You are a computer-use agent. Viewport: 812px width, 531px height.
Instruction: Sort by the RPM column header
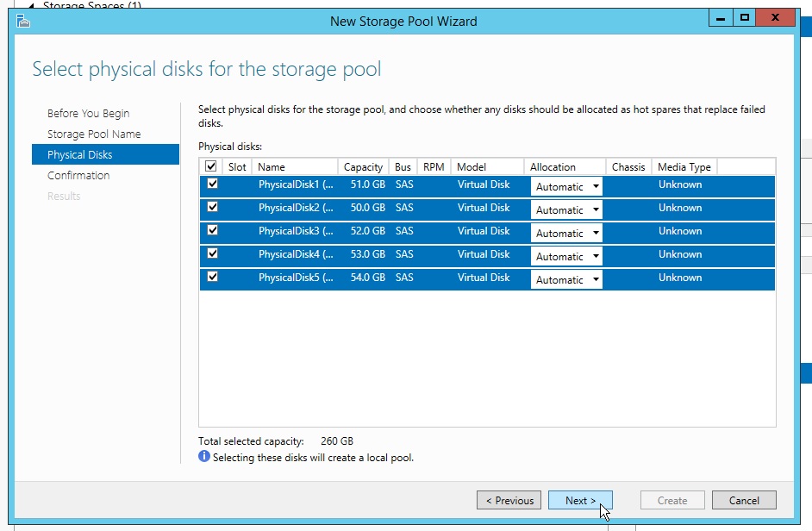point(434,167)
